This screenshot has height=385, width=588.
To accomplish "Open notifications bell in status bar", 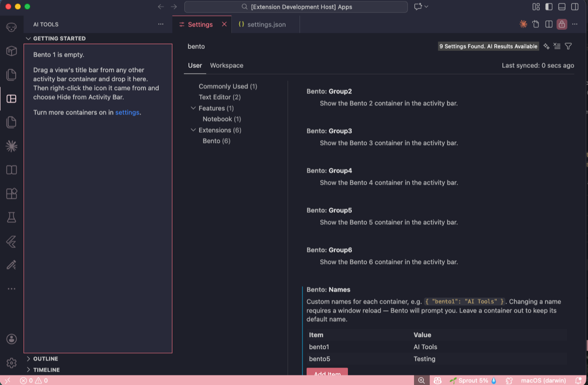I will point(579,381).
